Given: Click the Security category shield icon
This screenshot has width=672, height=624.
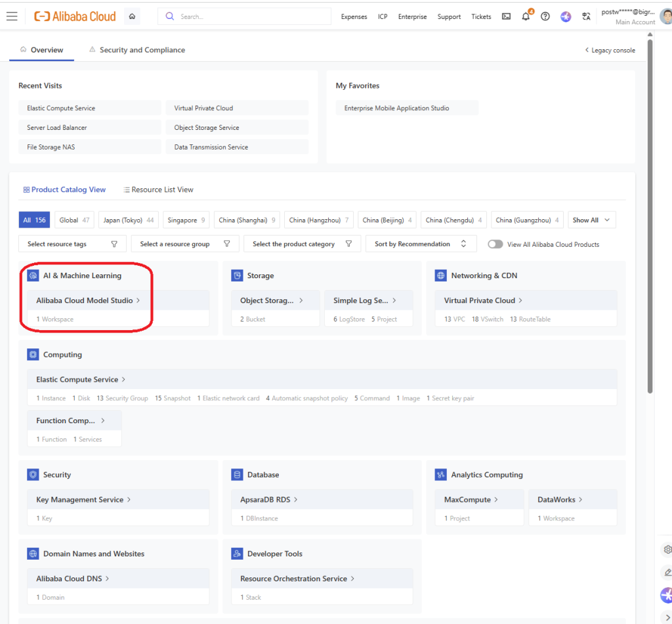Looking at the screenshot, I should pyautogui.click(x=33, y=474).
